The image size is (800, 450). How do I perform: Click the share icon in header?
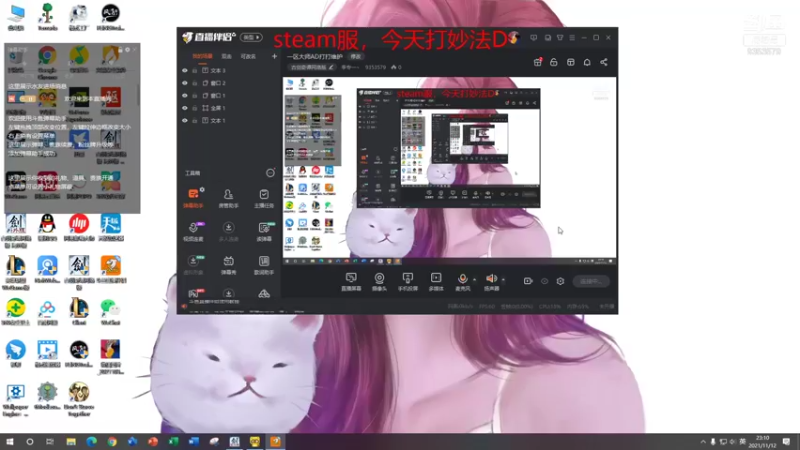pos(604,62)
